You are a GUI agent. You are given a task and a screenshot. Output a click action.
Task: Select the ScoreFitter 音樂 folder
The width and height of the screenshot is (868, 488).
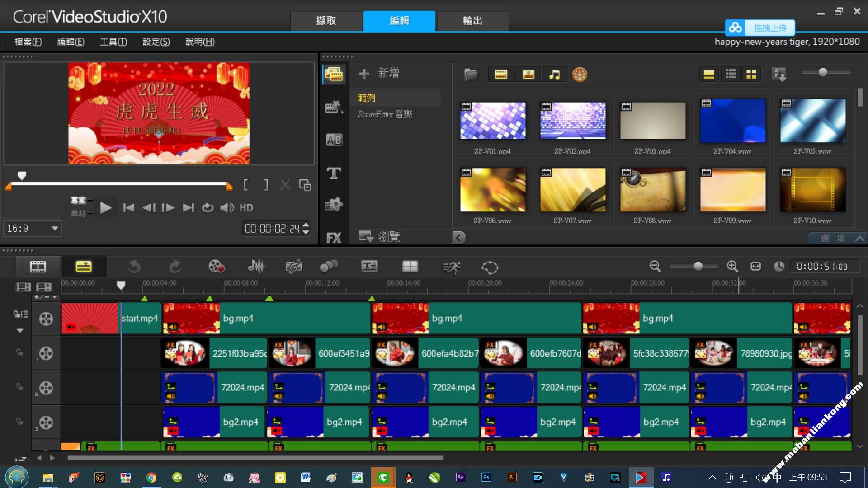(x=385, y=114)
